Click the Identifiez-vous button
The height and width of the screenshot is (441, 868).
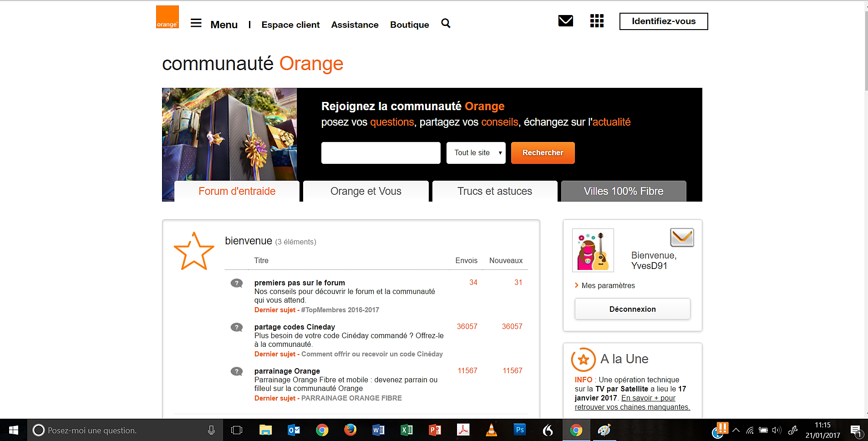point(664,21)
